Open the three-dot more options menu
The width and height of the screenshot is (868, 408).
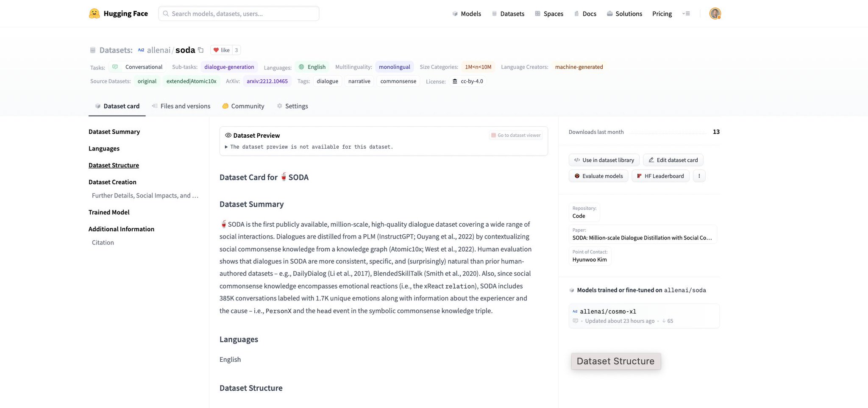coord(699,176)
